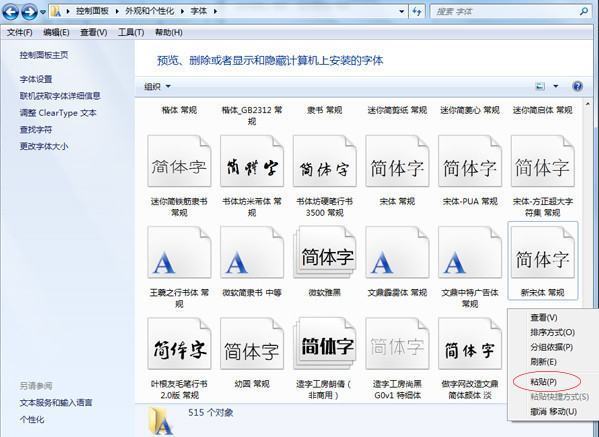The width and height of the screenshot is (599, 437).
Task: Click the 楷体 常规 font label
Action: click(179, 110)
